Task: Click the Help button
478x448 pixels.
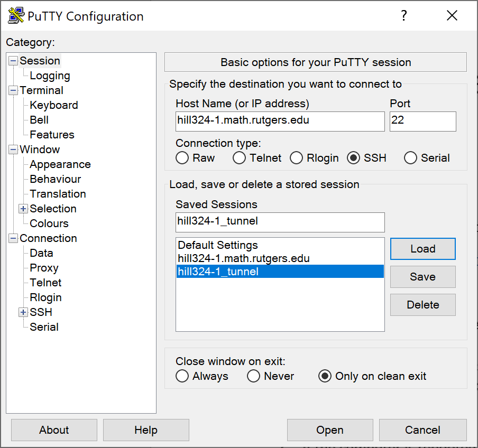Action: pos(146,430)
